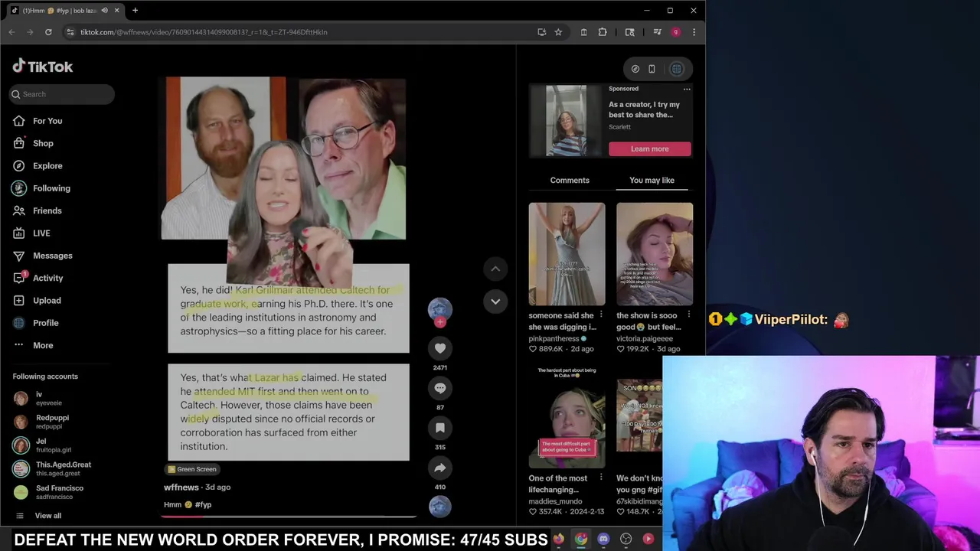Open the For You feed
The width and height of the screenshot is (980, 551).
[47, 121]
